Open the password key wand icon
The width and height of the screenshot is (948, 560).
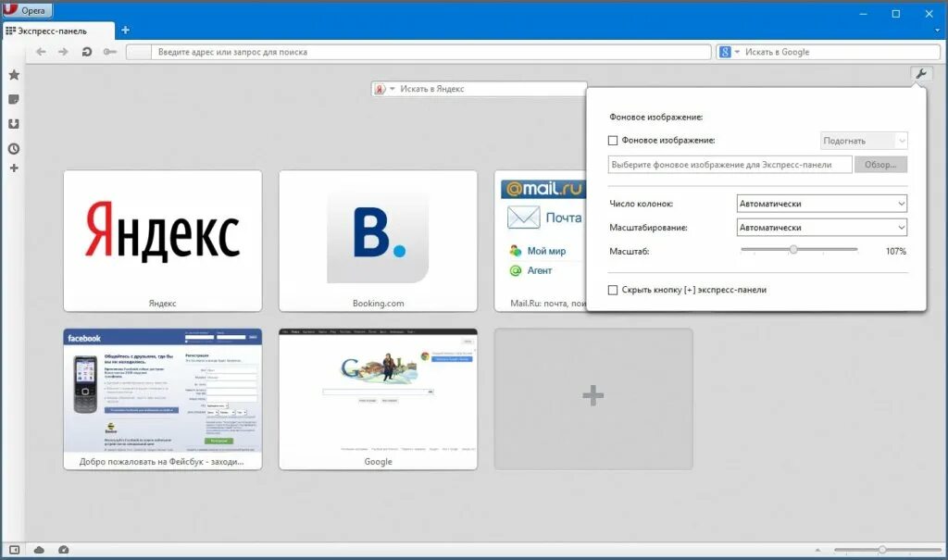tap(109, 52)
